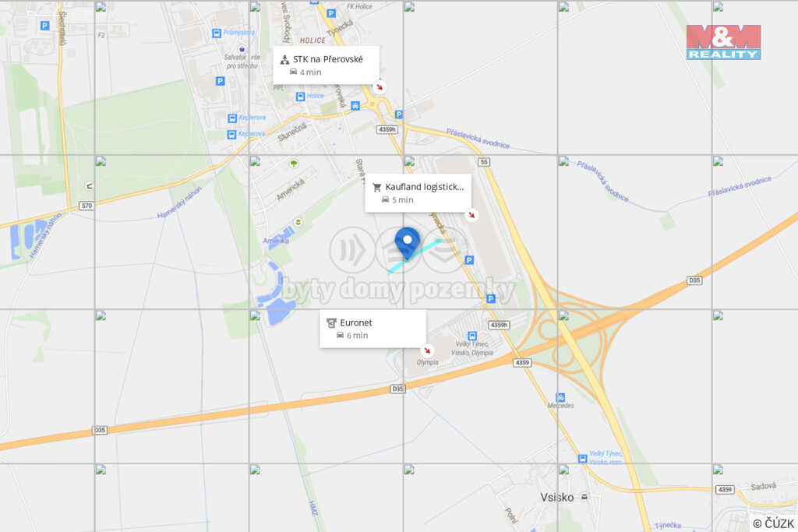Select the Průmyslová bus stop icon
This screenshot has height=532, width=798.
217,33
